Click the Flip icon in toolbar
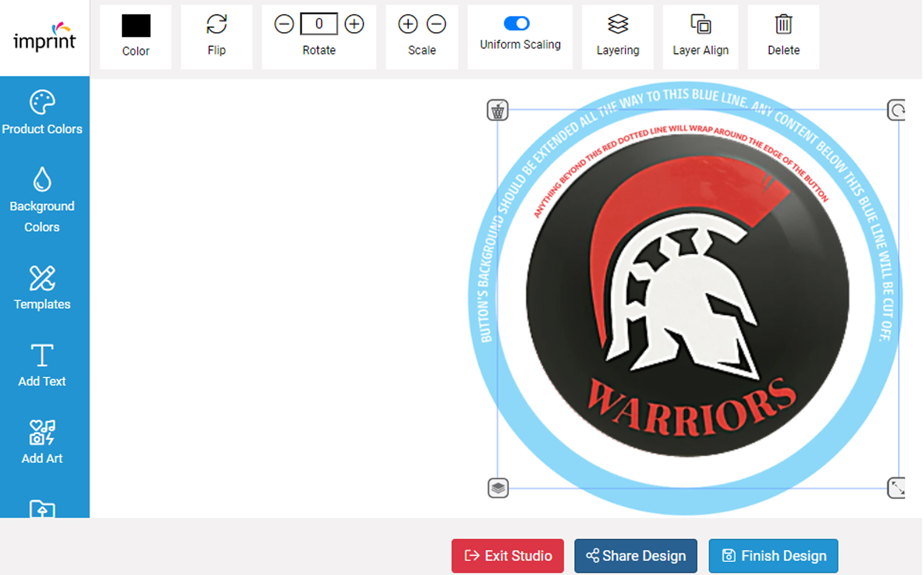Viewport: 924px width, 575px height. click(x=217, y=24)
